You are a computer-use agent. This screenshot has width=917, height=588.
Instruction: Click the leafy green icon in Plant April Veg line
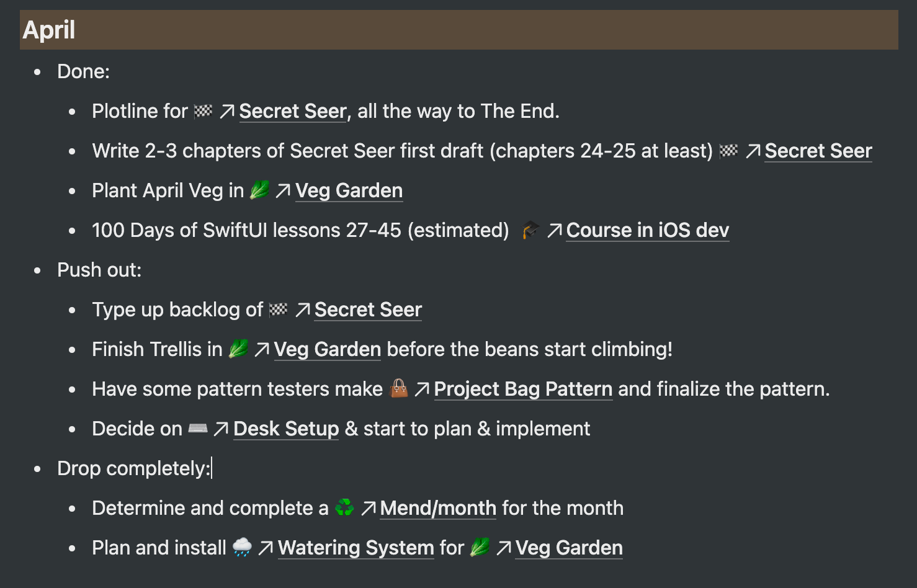259,190
